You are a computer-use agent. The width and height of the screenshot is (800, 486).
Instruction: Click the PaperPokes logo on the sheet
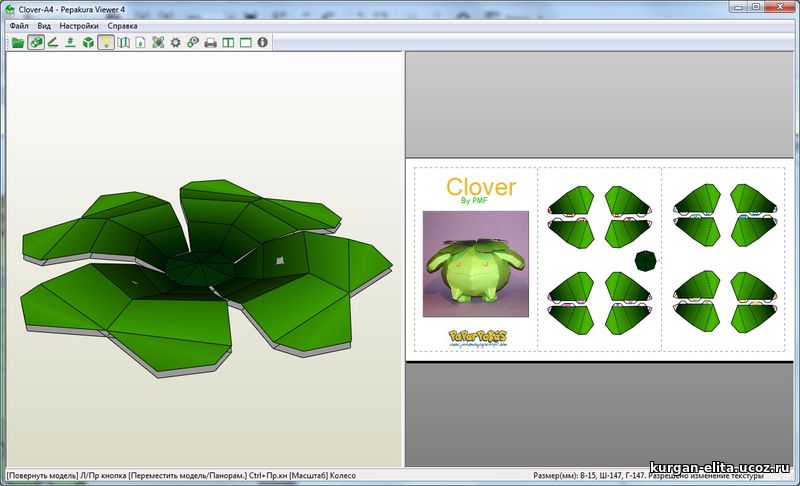pyautogui.click(x=478, y=337)
